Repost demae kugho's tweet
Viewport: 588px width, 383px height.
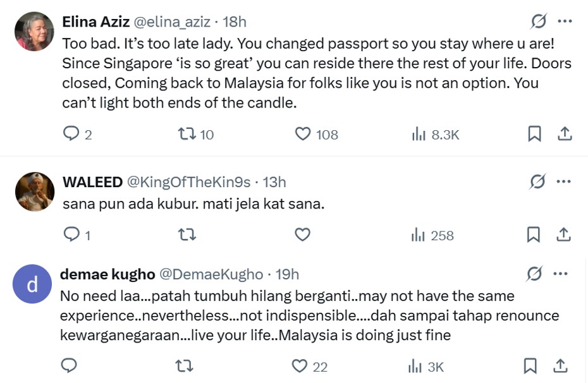(x=184, y=366)
